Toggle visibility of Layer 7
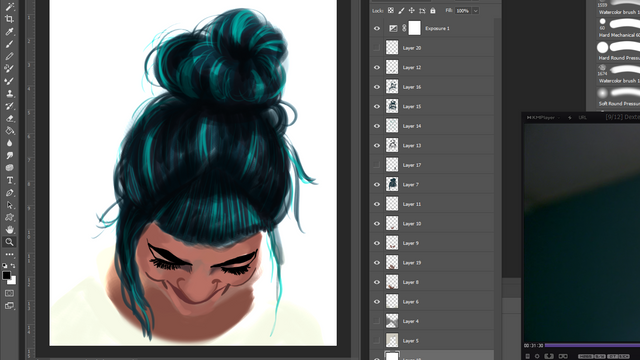640x360 pixels. (377, 184)
